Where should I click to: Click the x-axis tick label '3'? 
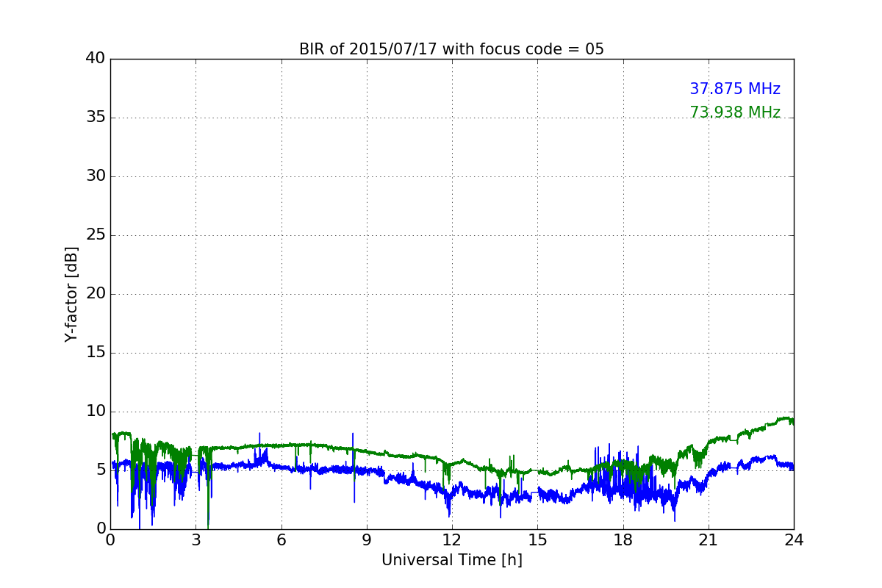(196, 539)
